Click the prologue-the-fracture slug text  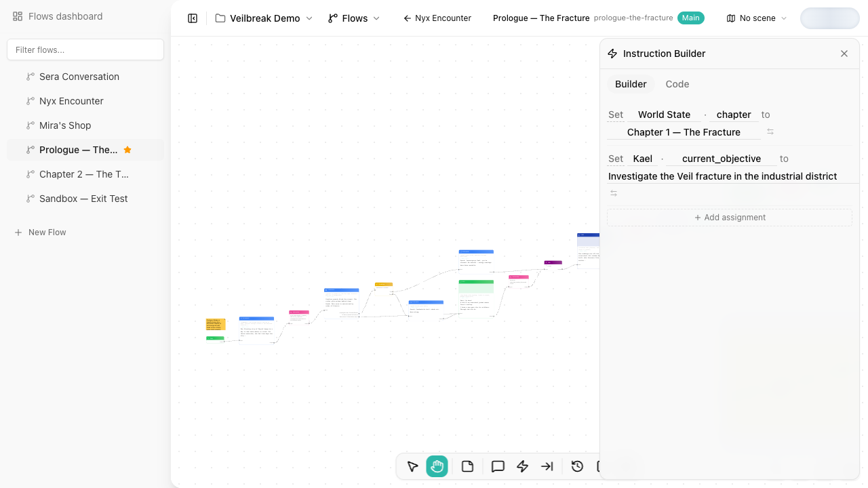633,18
